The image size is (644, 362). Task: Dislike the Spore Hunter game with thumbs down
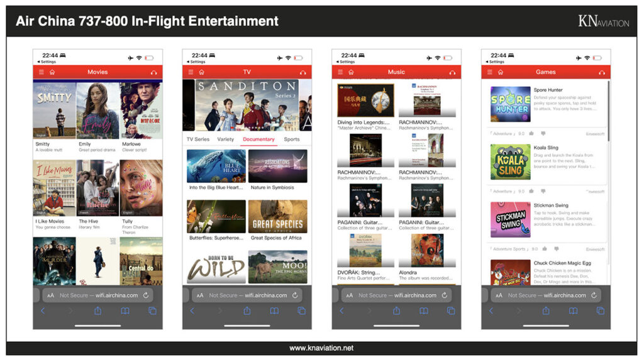[543, 133]
